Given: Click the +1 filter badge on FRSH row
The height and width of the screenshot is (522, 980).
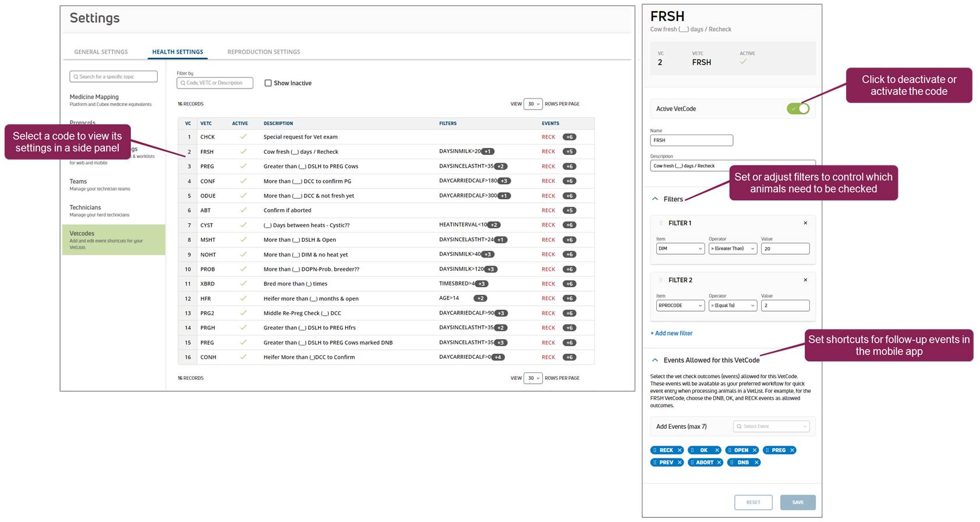Looking at the screenshot, I should 487,152.
